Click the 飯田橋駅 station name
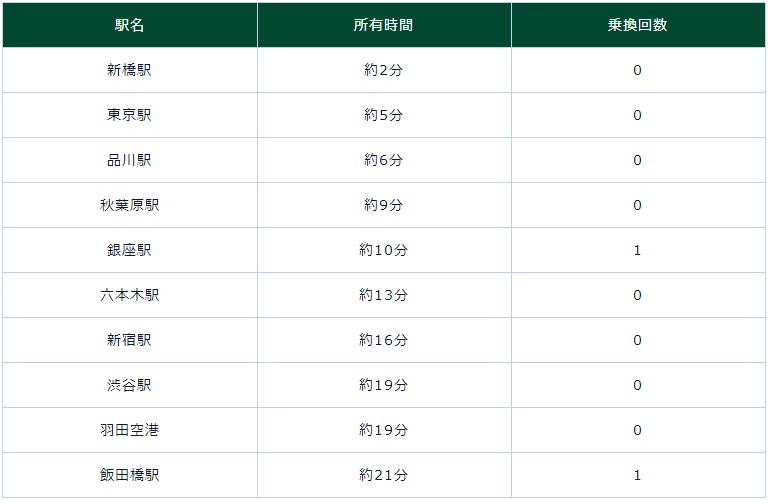The width and height of the screenshot is (768, 500). point(130,475)
